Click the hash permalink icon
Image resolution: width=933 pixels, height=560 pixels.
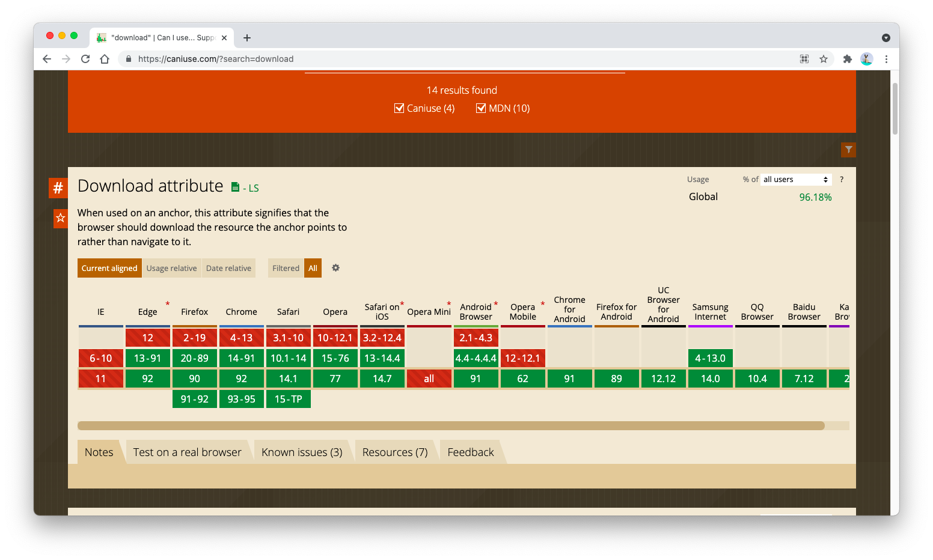(58, 188)
